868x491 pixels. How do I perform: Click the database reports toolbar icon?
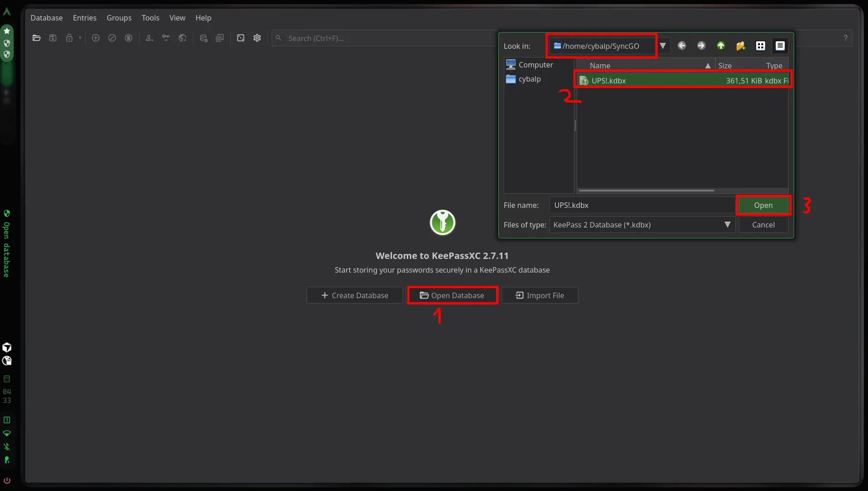[x=220, y=38]
